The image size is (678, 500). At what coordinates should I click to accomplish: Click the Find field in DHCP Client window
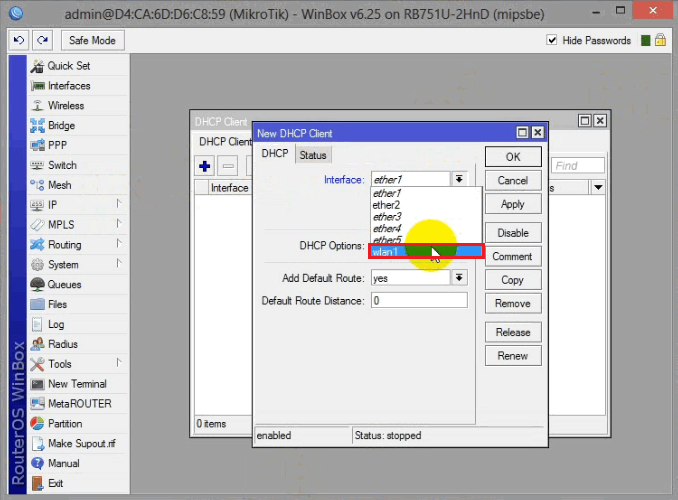point(577,166)
